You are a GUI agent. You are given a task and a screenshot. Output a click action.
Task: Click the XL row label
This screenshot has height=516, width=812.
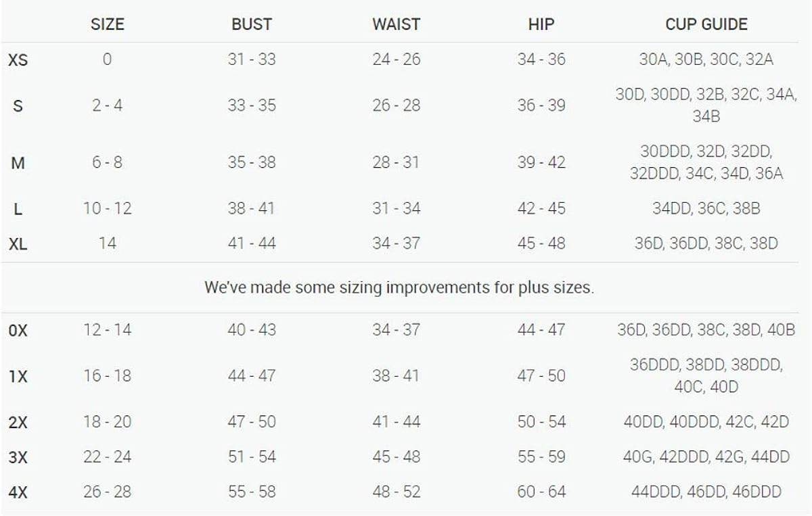[18, 244]
